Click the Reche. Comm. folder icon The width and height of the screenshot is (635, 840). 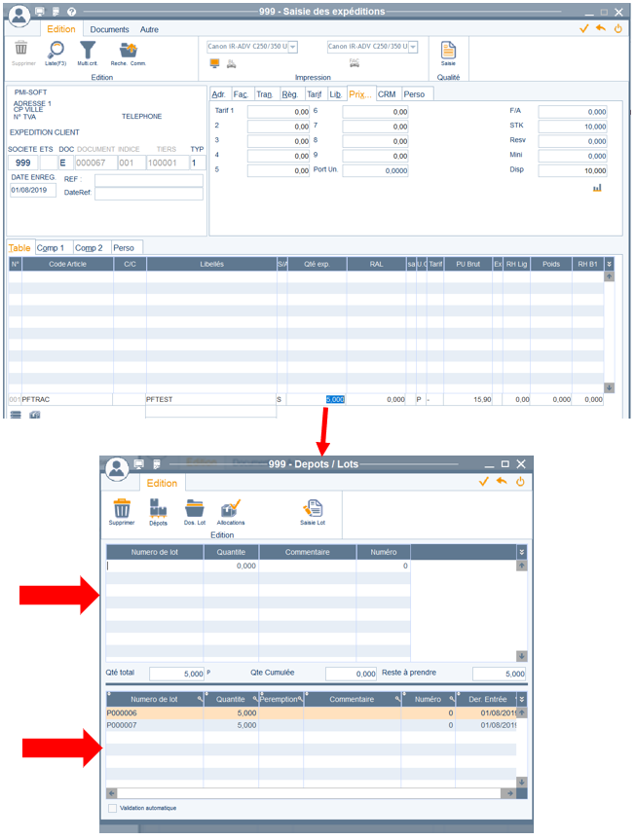[129, 50]
